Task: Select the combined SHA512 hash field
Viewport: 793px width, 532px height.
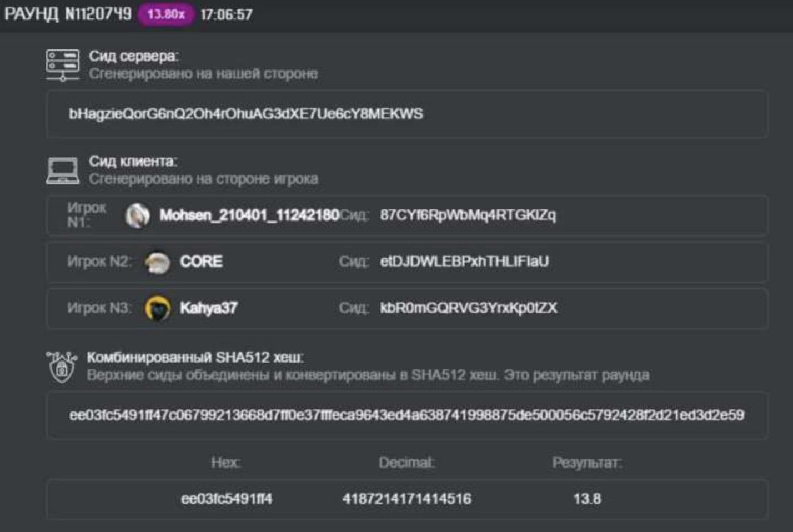Action: point(407,415)
